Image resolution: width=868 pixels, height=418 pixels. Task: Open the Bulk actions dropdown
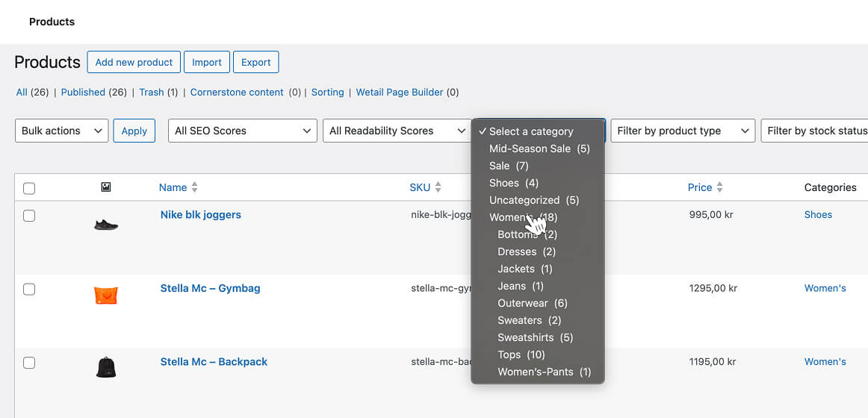tap(61, 131)
